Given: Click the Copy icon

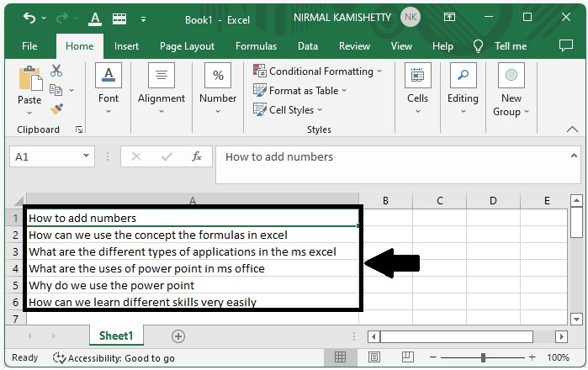Looking at the screenshot, I should click(56, 90).
